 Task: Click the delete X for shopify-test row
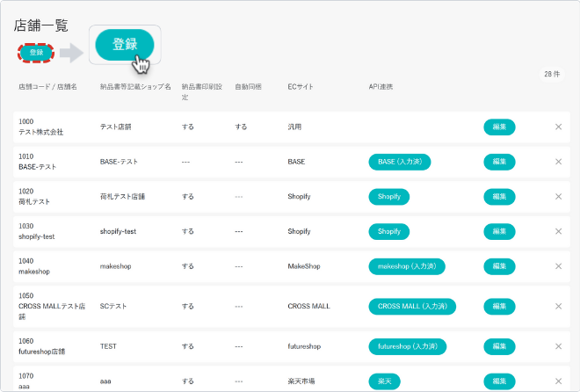[558, 231]
